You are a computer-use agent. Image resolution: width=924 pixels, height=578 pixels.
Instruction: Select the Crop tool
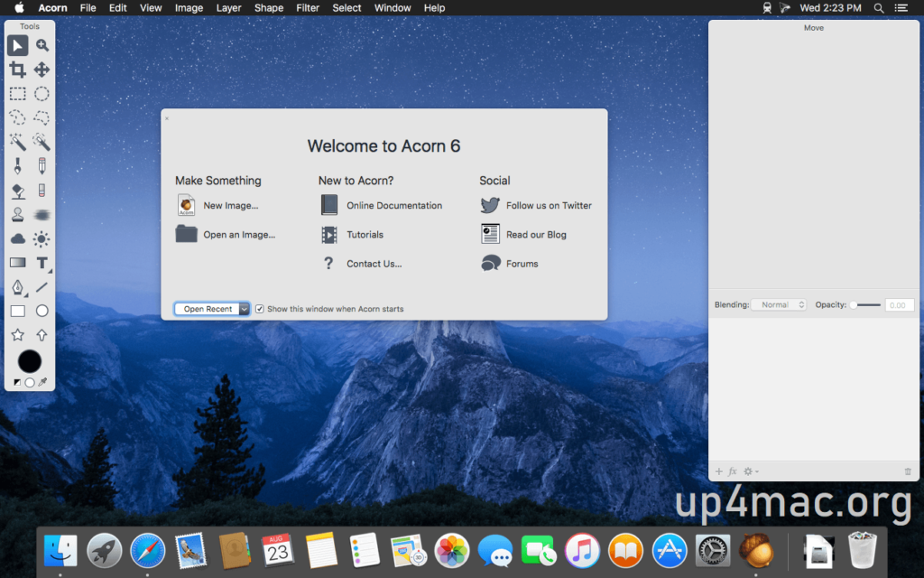(x=17, y=69)
